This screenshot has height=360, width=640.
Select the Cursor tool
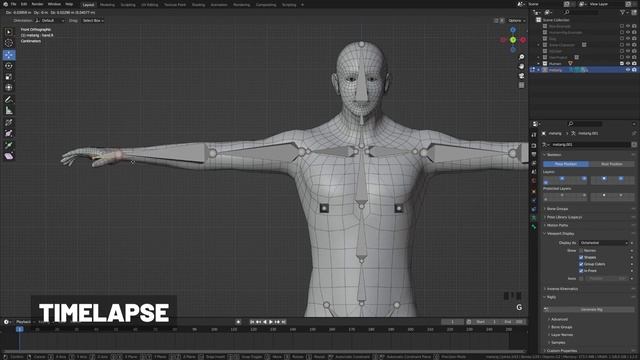pyautogui.click(x=9, y=43)
